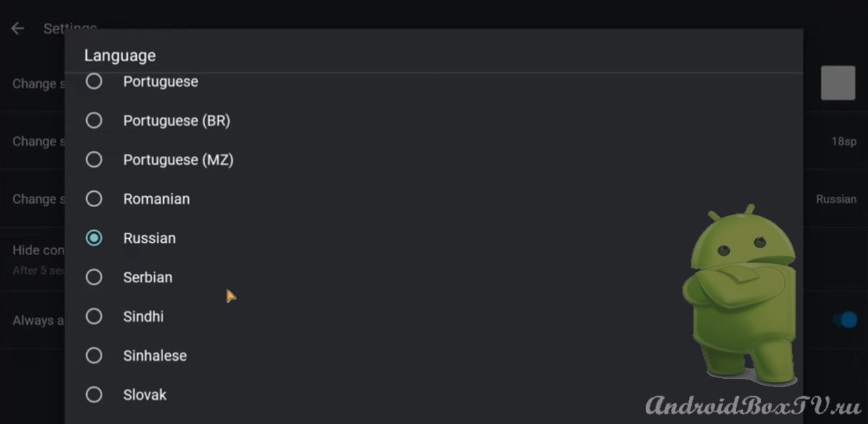Screen dimensions: 868x424
Task: Select the Serbian radio button
Action: 94,277
